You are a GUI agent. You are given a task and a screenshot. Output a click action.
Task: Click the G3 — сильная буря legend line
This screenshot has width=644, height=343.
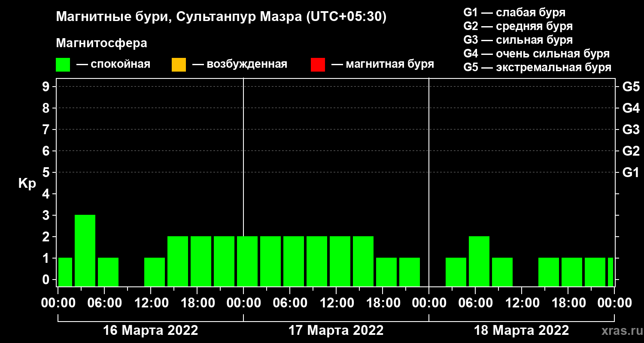(x=518, y=40)
